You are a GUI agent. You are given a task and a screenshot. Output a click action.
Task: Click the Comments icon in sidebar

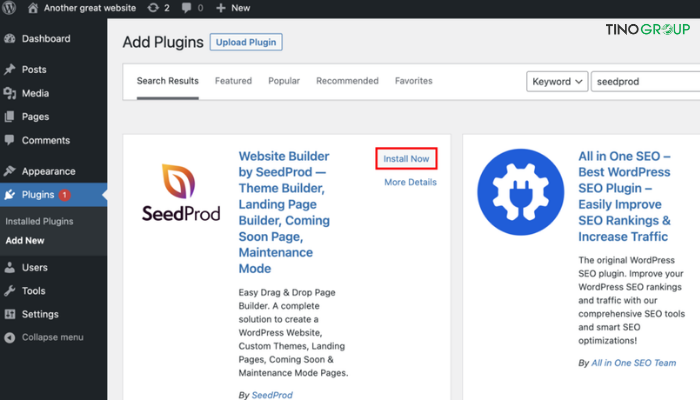point(10,140)
